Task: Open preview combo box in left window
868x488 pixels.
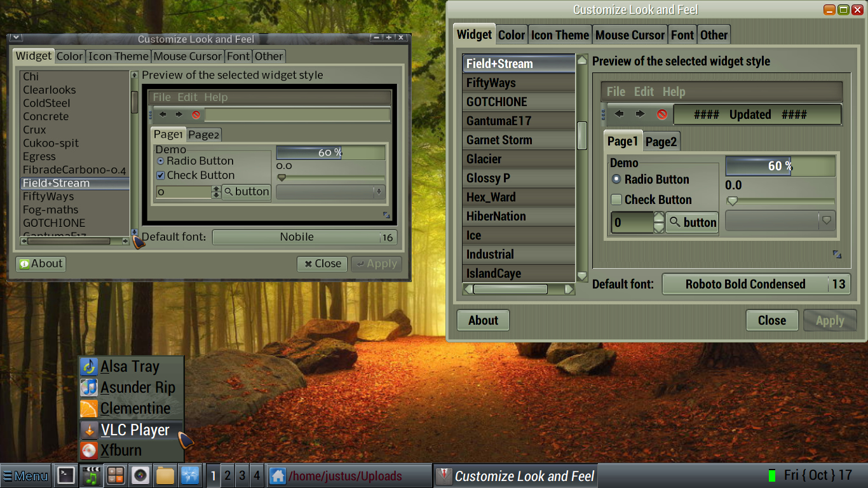Action: tap(330, 191)
